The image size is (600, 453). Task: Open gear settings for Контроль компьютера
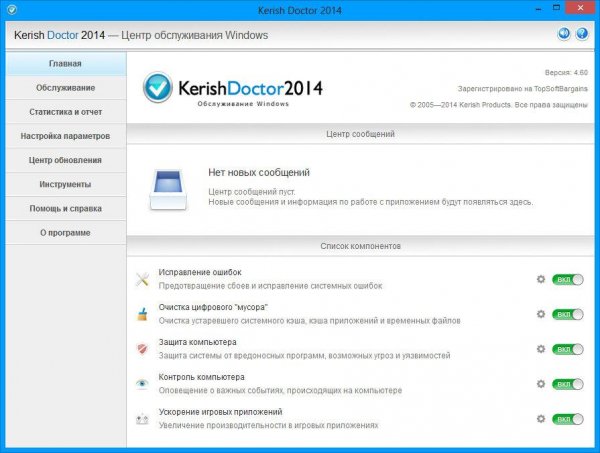point(541,384)
